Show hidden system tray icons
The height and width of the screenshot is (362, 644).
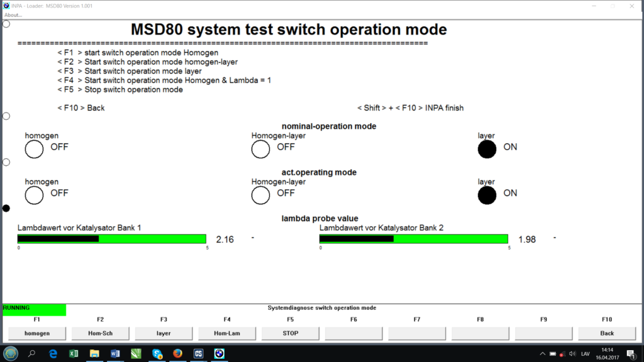pyautogui.click(x=543, y=354)
